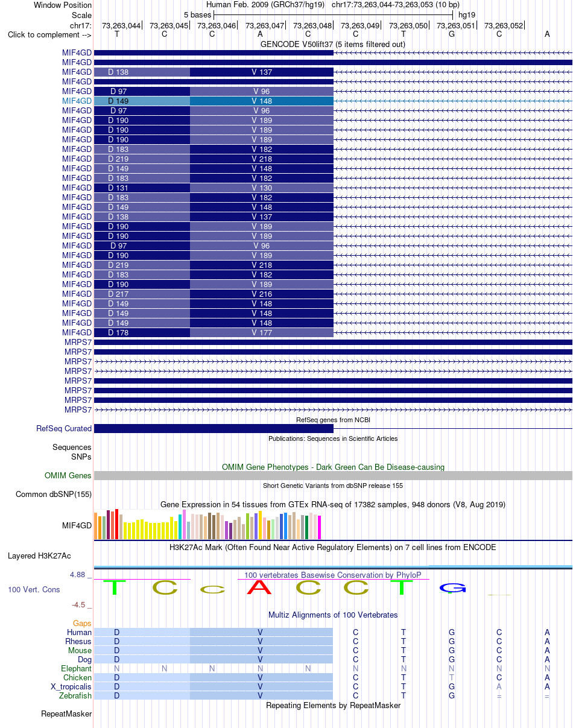Click the D 217 codon block
This screenshot has width=573, height=728.
pos(142,294)
